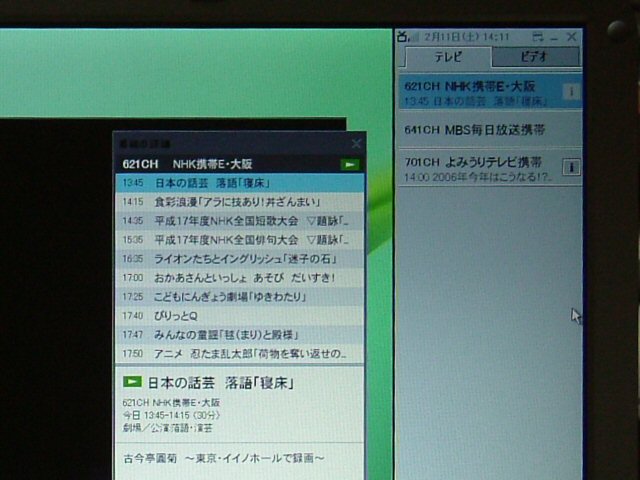Pick the 17:00 おかあさんといっしょ program
640x480 pixels.
[238, 278]
